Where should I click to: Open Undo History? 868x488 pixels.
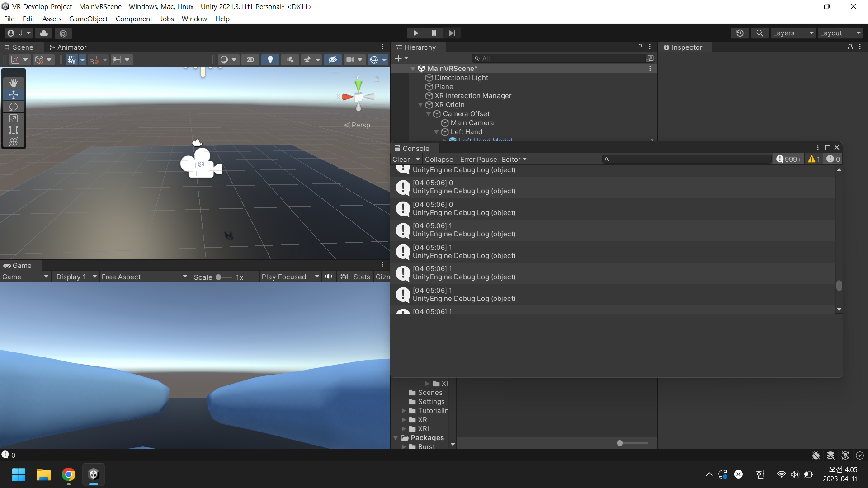pos(740,33)
